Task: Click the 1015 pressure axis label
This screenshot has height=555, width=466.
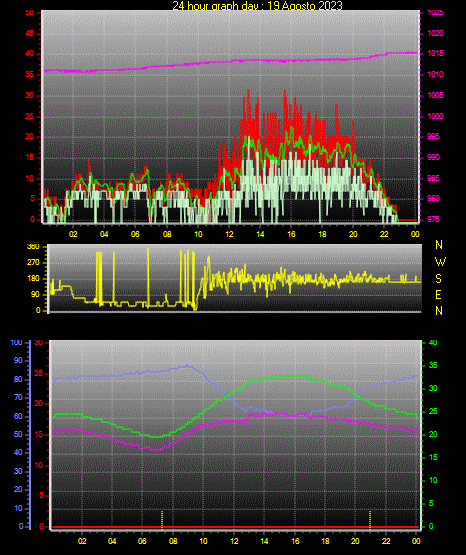Action: (x=435, y=53)
